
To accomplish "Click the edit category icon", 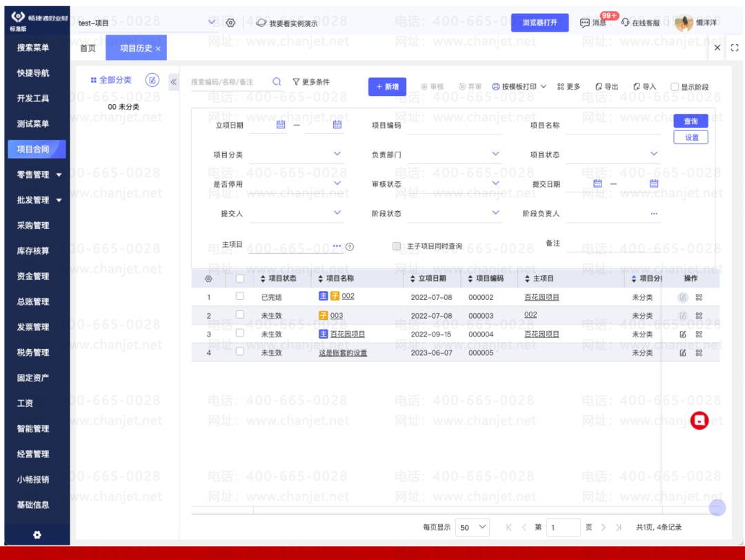I will pyautogui.click(x=152, y=80).
